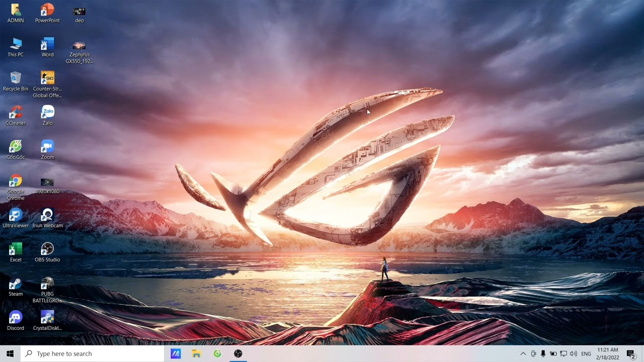Select the Steam desktop shortcut
Image resolution: width=644 pixels, height=362 pixels.
pyautogui.click(x=16, y=287)
